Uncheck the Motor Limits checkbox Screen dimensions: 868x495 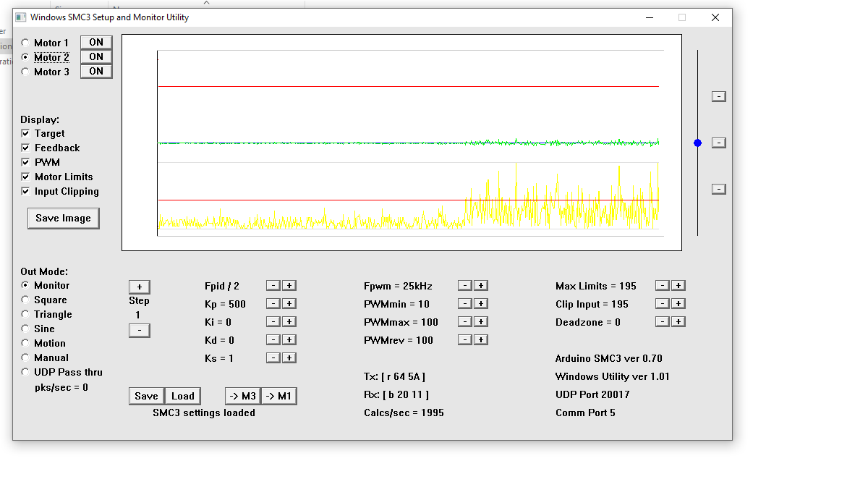(x=25, y=177)
